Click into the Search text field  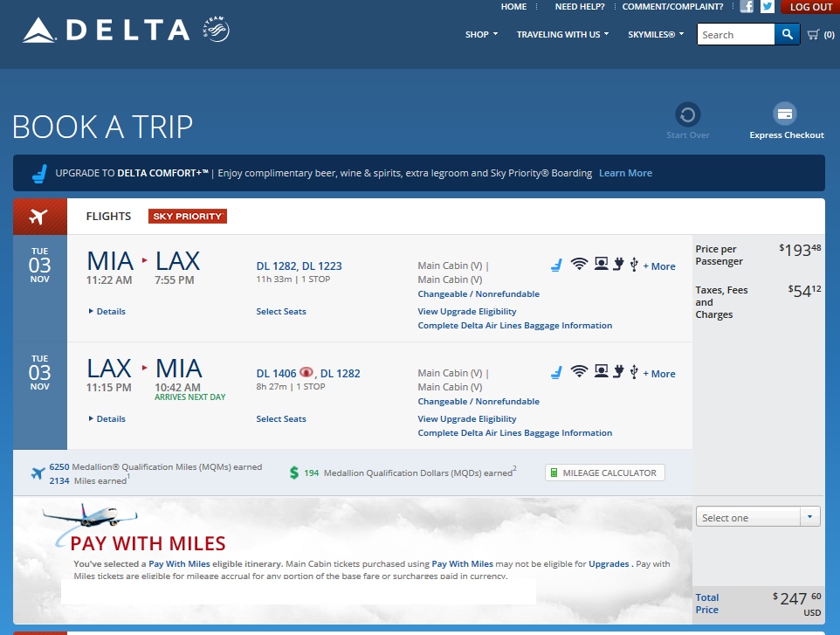pos(735,35)
